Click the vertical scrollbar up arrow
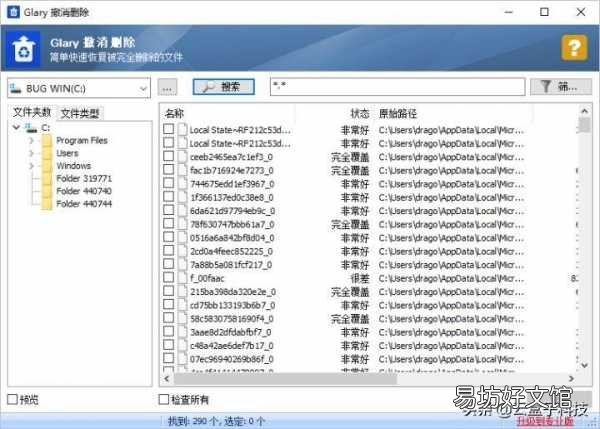 pyautogui.click(x=585, y=111)
